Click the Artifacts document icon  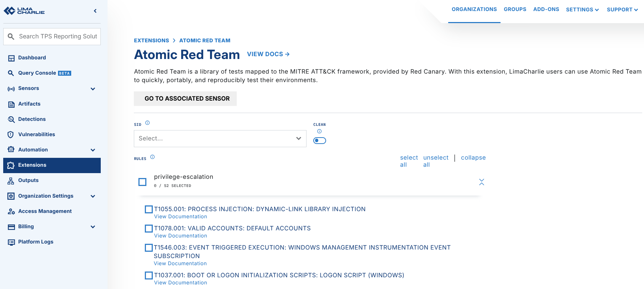11,104
